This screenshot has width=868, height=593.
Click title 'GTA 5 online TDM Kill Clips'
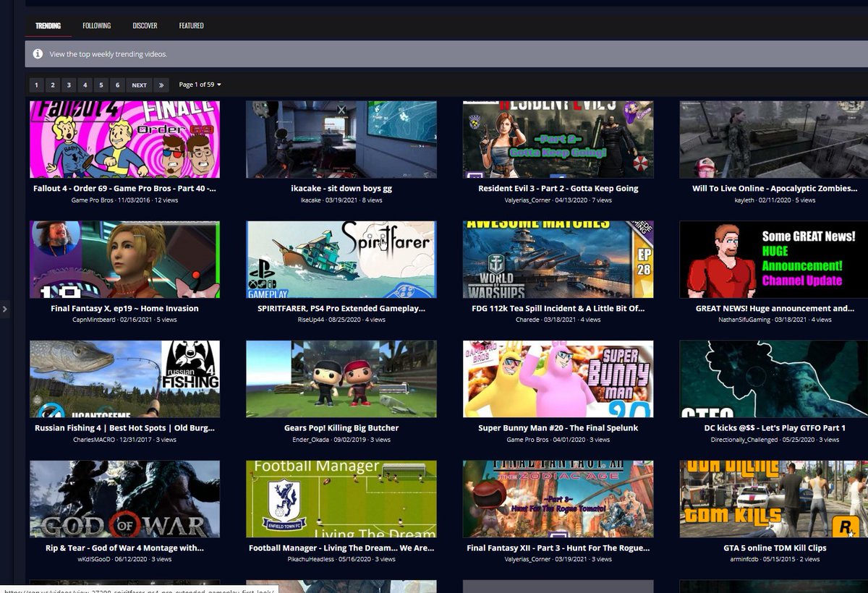[x=775, y=548]
